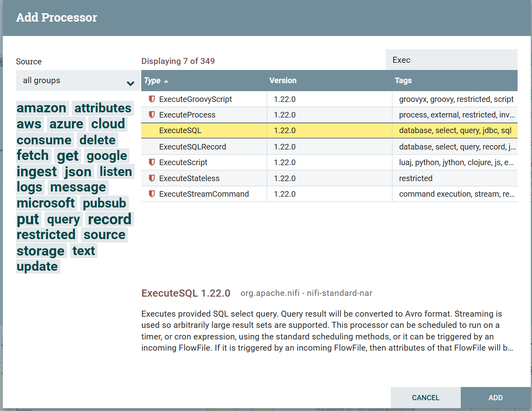532x411 pixels.
Task: Filter by the query tag
Action: [64, 219]
